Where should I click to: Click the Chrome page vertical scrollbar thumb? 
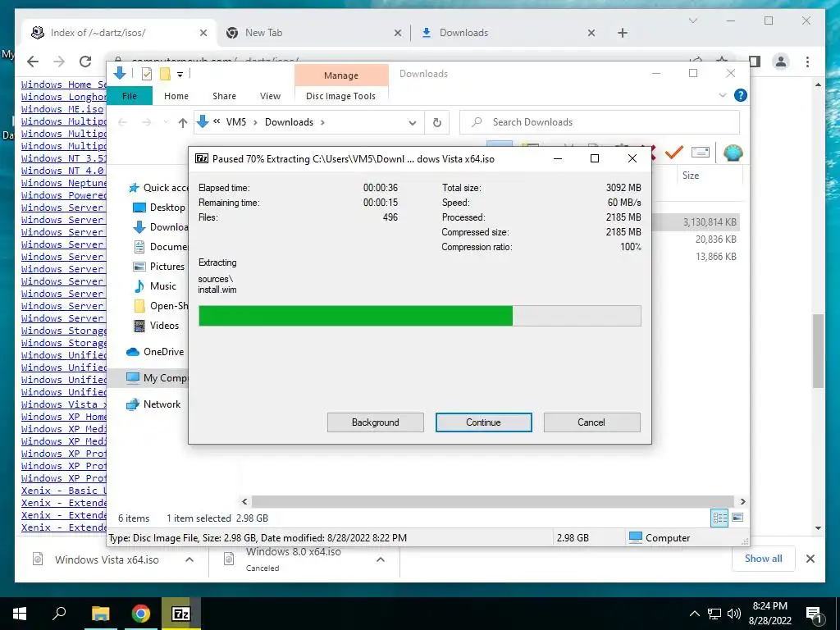pos(818,351)
